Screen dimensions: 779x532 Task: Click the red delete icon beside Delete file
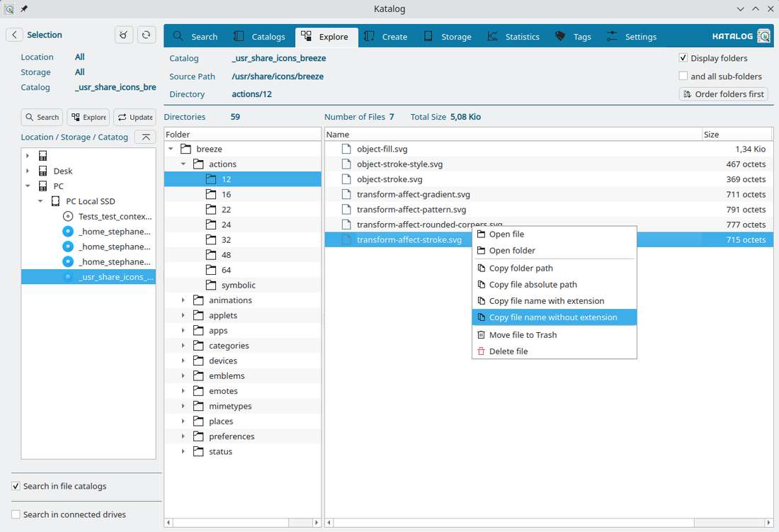pos(481,351)
